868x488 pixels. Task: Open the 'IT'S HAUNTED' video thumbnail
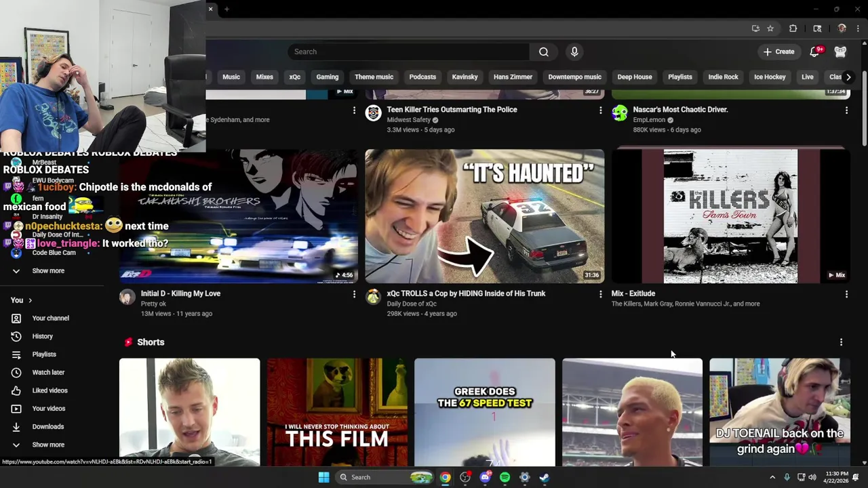click(x=484, y=216)
